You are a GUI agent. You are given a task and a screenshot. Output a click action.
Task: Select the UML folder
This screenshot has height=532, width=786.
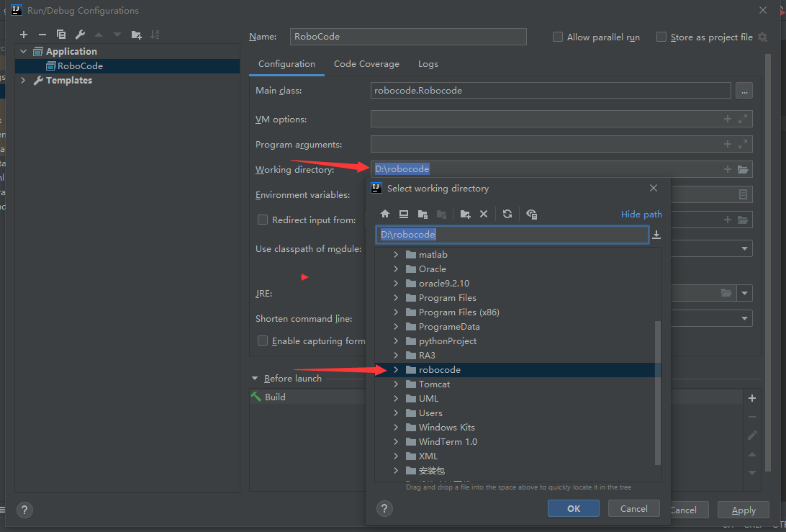[x=428, y=399]
